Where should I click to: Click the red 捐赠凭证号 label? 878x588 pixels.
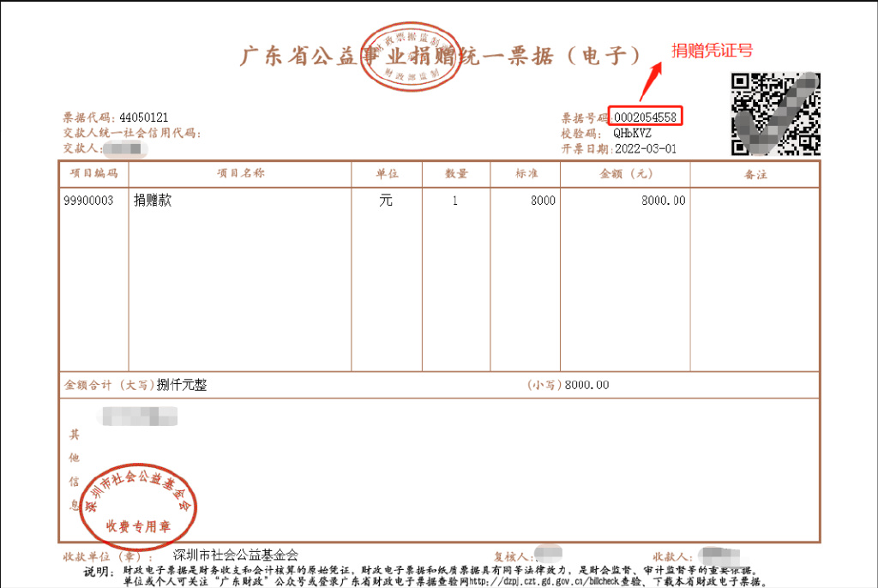pos(713,51)
